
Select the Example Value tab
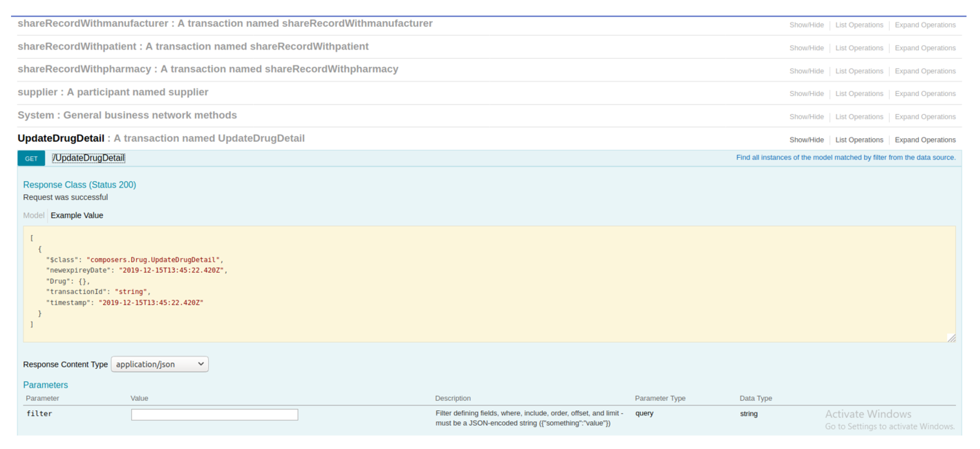(77, 215)
